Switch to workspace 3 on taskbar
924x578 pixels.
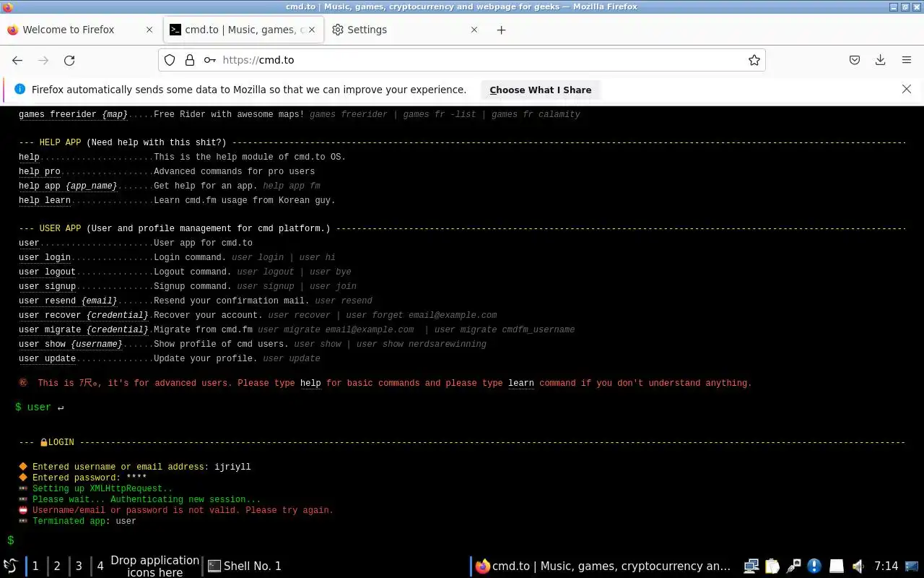(x=79, y=566)
